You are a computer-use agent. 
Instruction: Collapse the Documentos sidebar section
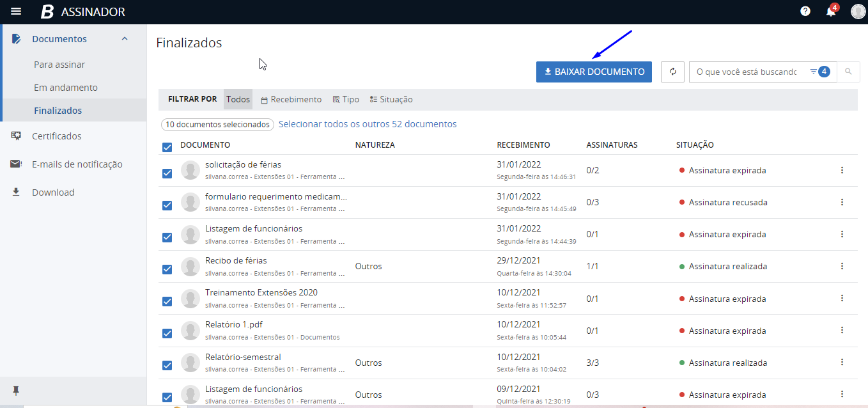[125, 39]
